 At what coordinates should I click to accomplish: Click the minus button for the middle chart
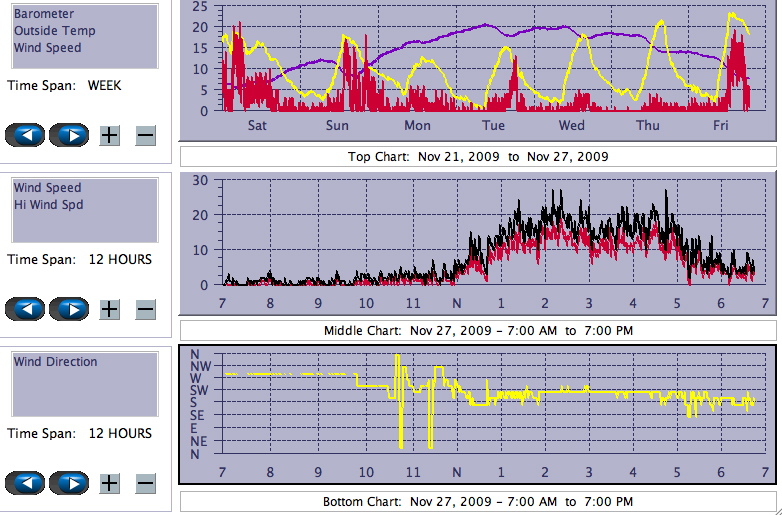point(145,309)
